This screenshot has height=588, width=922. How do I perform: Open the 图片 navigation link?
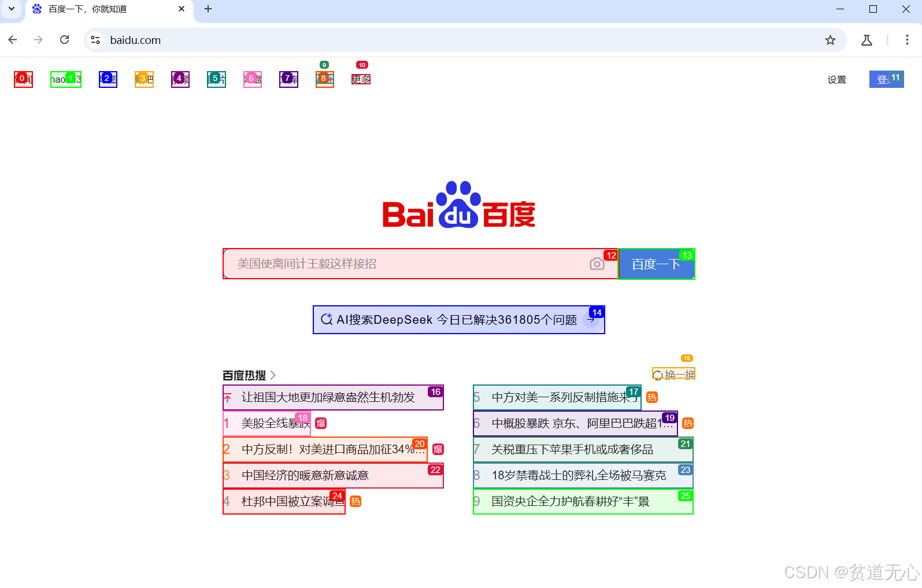tap(216, 79)
